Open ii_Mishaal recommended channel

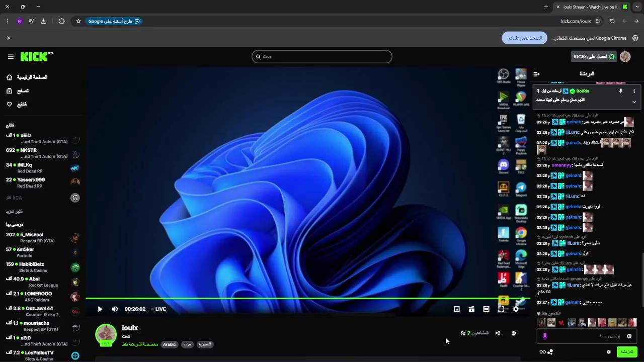pyautogui.click(x=43, y=238)
